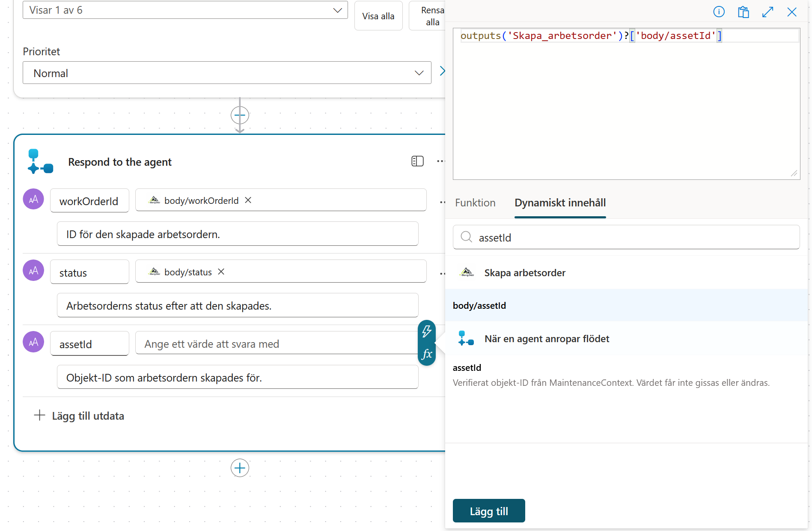Focus the dynamic content search field containing assetId
The image size is (812, 531).
pyautogui.click(x=626, y=237)
